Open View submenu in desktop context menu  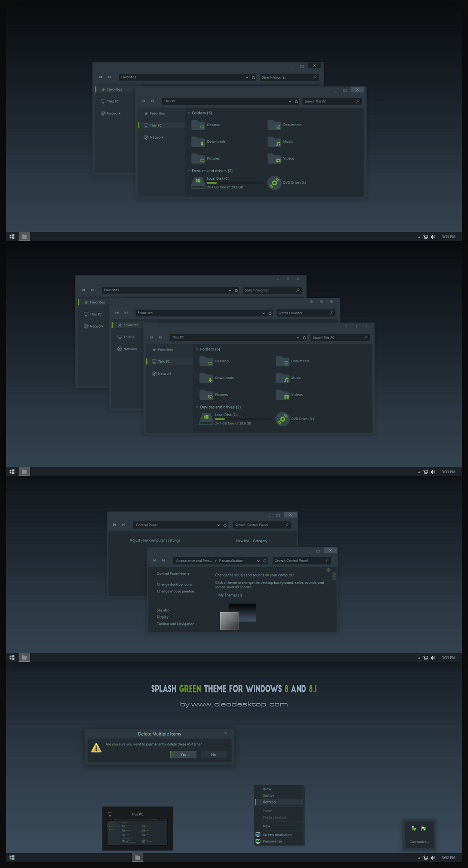(279, 789)
